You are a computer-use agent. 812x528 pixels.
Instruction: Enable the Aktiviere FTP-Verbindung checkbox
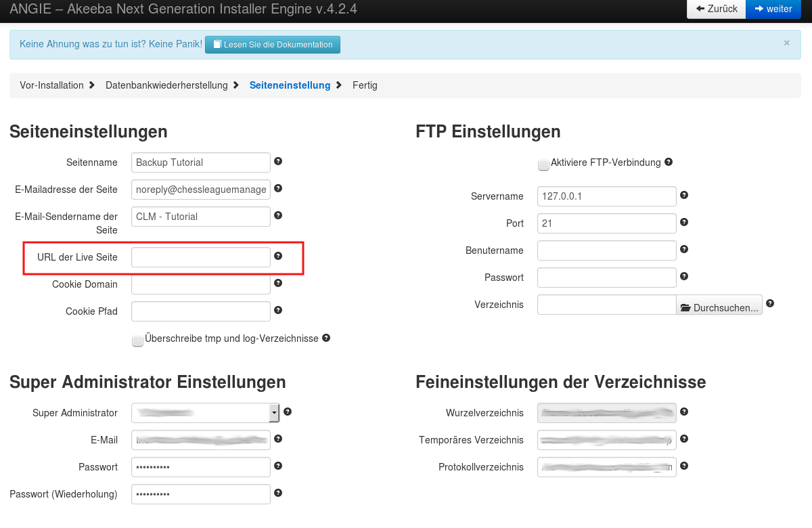543,164
